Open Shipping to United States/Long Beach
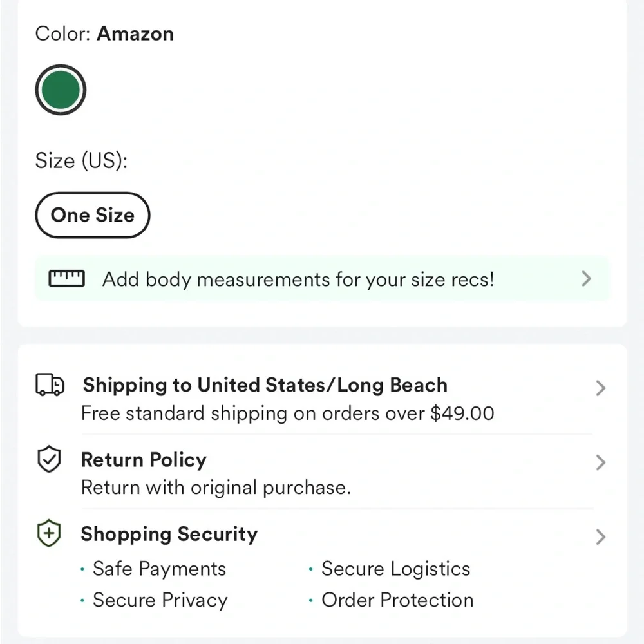 [265, 385]
